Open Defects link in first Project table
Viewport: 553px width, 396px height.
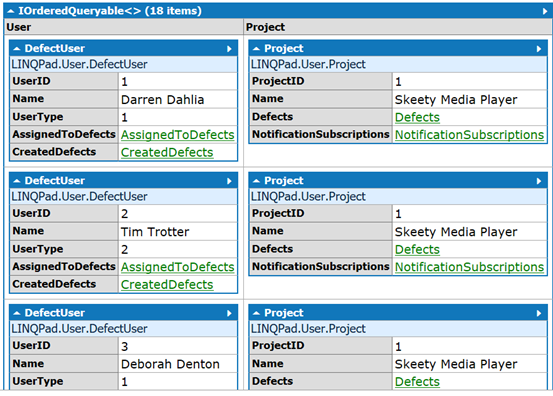(417, 117)
